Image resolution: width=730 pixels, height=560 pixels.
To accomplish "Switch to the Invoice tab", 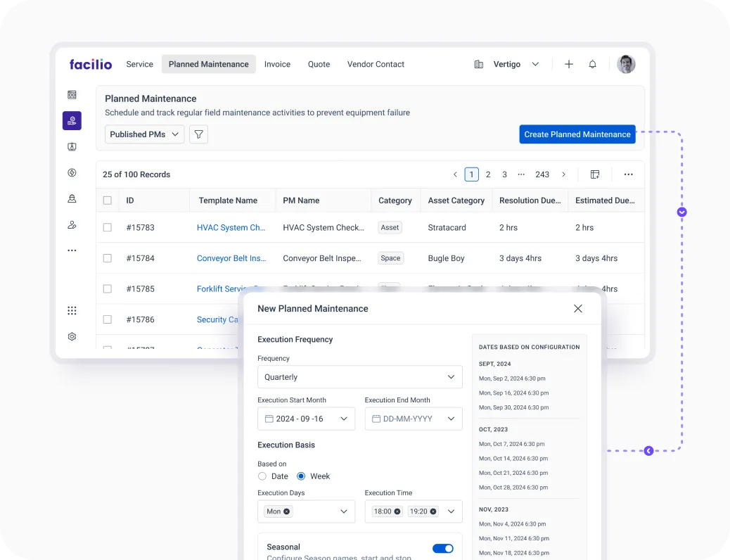I will pos(277,64).
